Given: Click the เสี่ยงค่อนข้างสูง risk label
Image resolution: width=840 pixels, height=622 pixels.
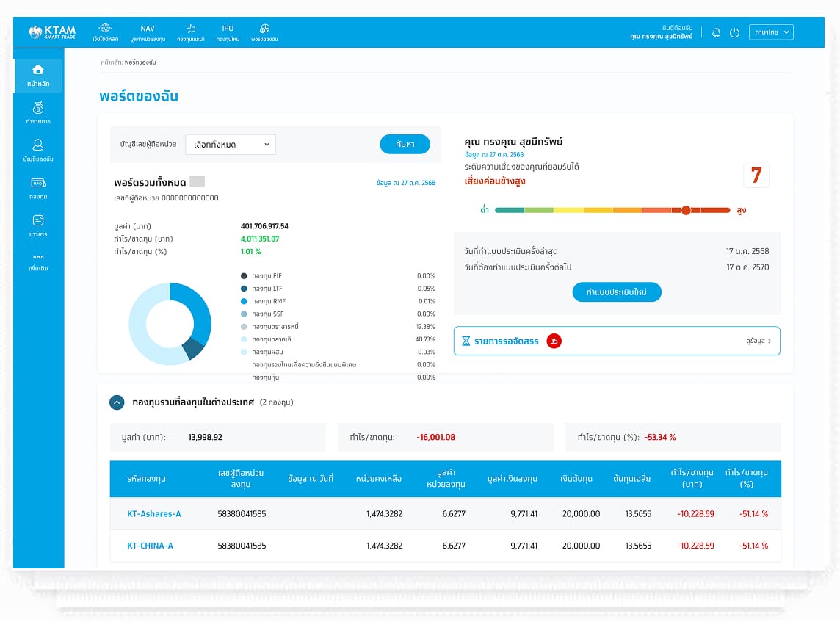Looking at the screenshot, I should [x=495, y=181].
